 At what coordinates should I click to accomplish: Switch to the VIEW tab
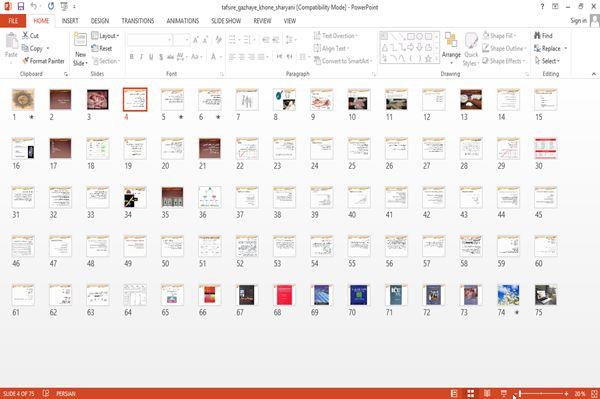coord(290,21)
